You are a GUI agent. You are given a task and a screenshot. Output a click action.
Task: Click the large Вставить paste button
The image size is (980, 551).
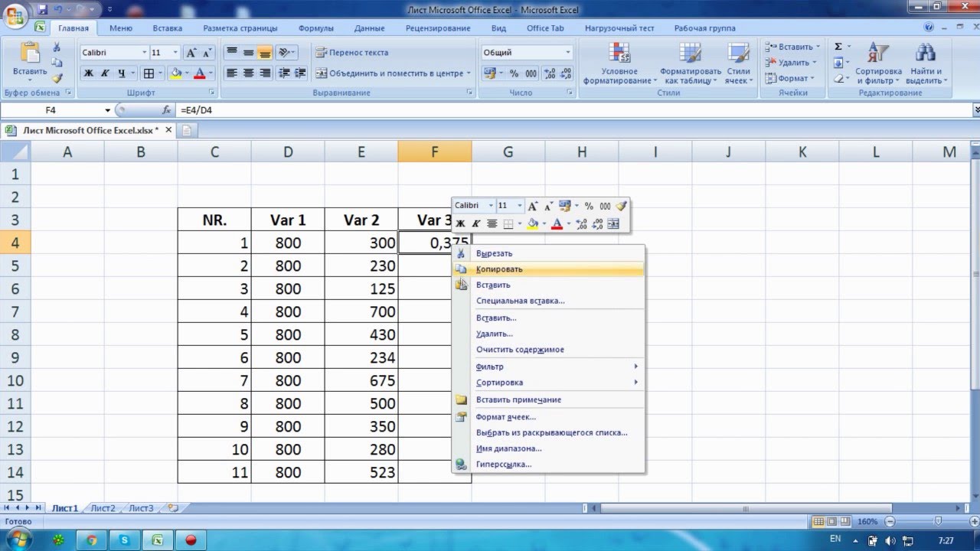[30, 63]
